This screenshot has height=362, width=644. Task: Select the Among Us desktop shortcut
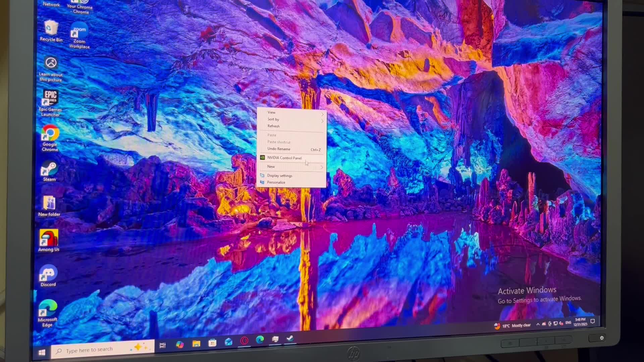click(49, 241)
